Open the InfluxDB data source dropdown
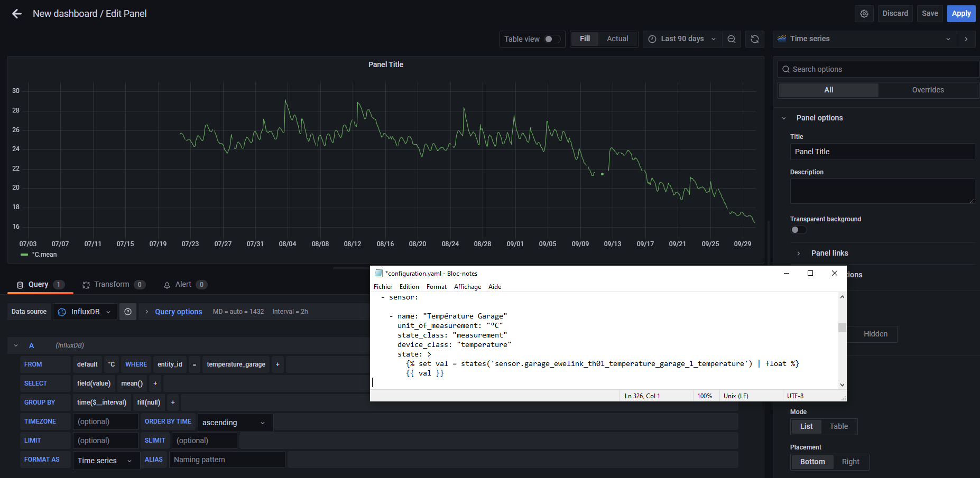Screen dimensions: 980x478 85,312
